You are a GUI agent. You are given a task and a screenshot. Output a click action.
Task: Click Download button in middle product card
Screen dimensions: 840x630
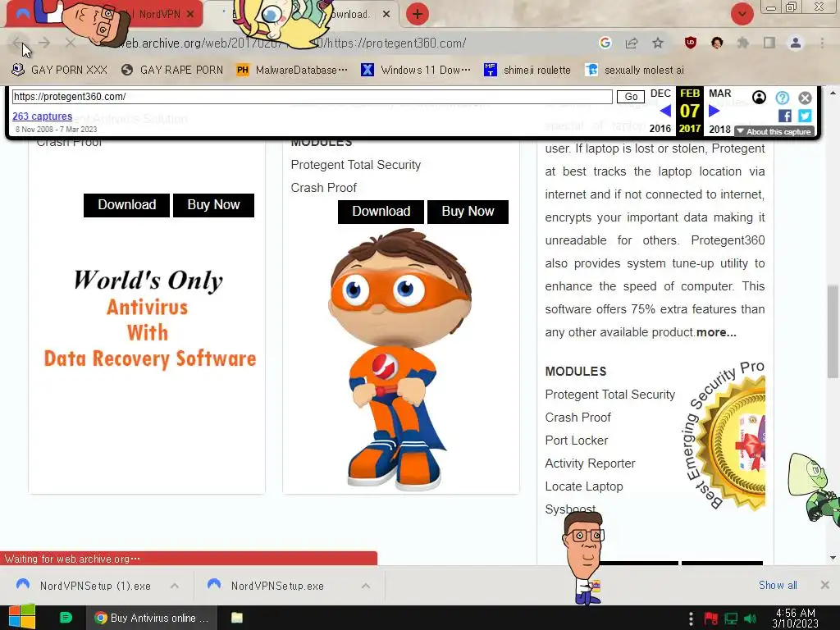click(x=381, y=212)
